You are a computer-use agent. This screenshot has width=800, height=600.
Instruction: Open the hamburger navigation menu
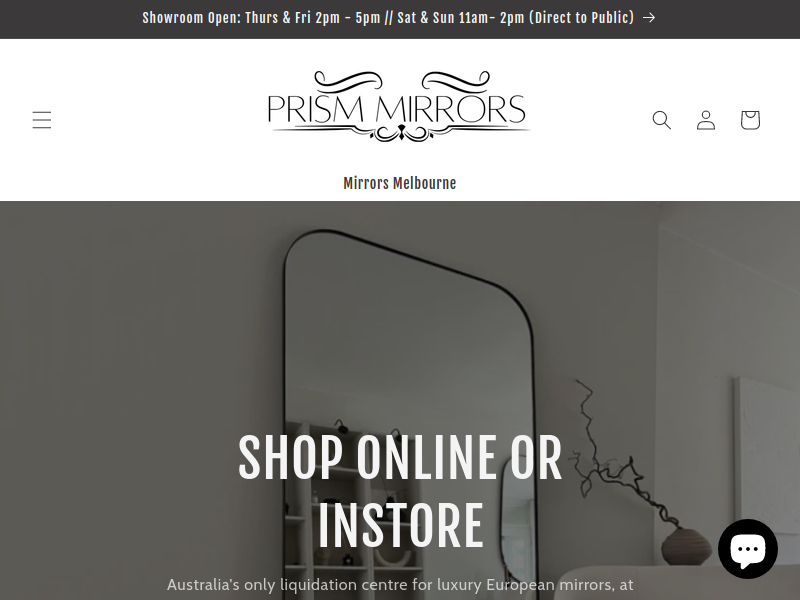42,120
